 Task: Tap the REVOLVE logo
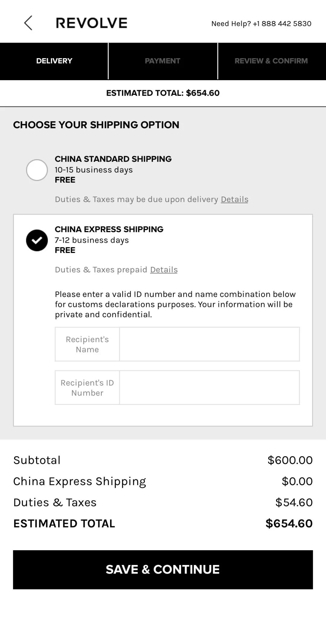point(91,23)
